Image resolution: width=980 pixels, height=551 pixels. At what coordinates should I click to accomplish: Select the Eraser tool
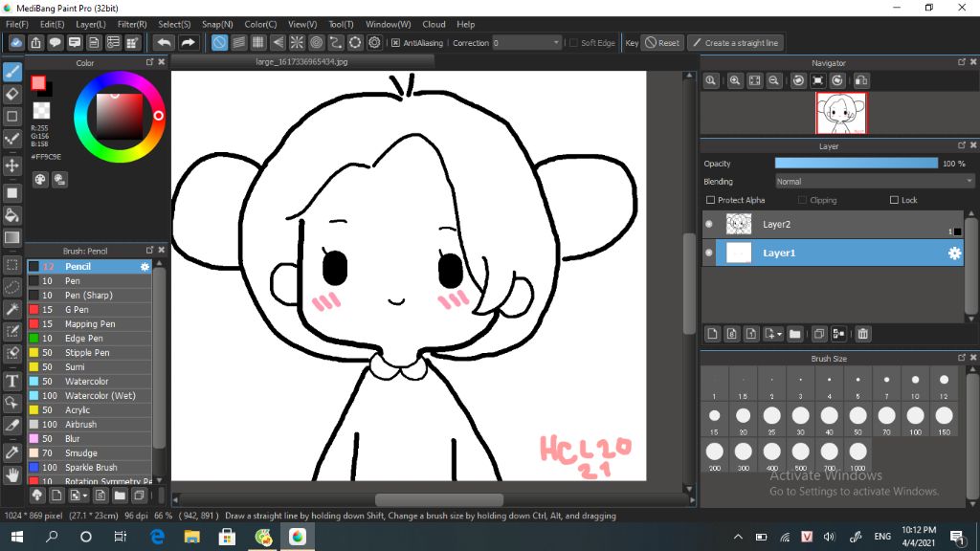[12, 95]
